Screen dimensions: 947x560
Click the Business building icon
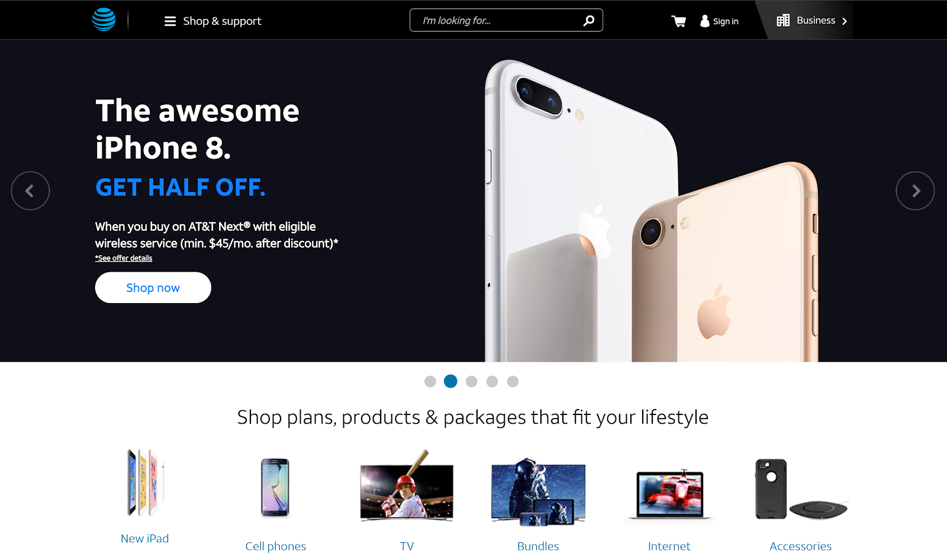pos(783,21)
